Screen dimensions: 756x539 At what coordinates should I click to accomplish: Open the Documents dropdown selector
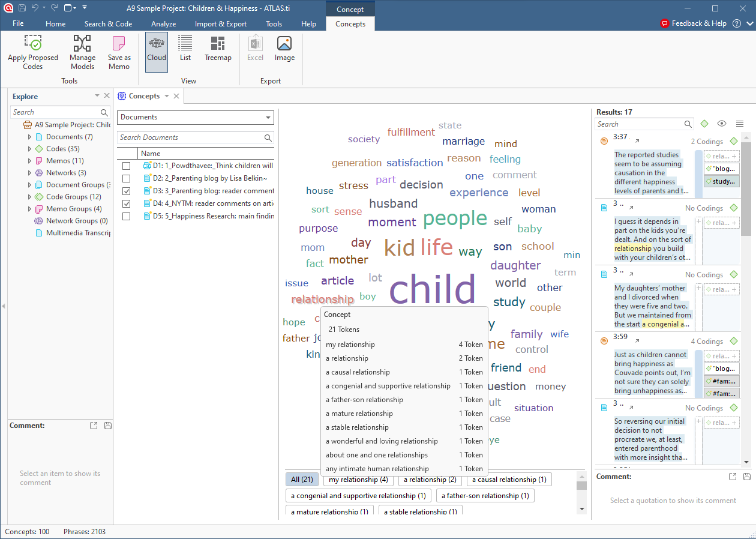coord(196,118)
